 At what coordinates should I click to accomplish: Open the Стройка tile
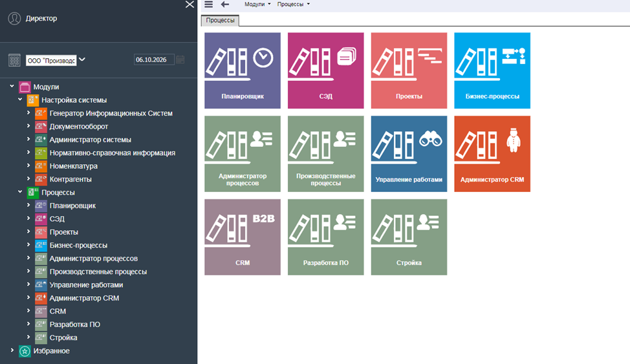click(x=409, y=237)
